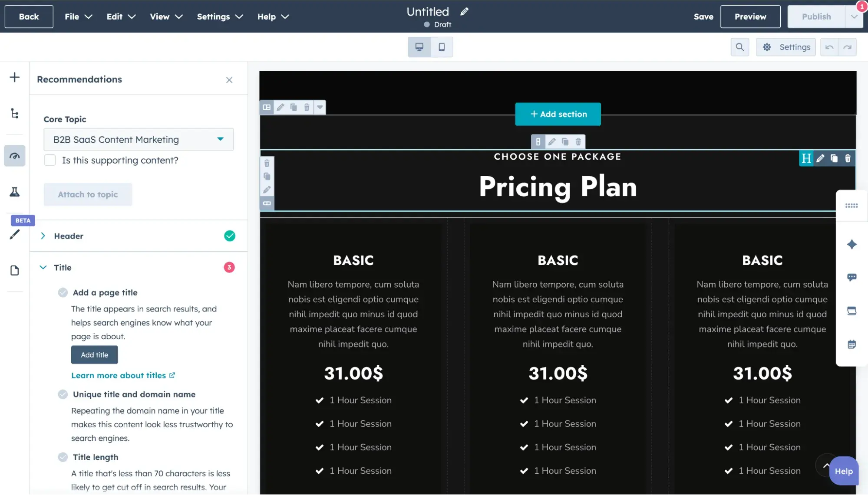Open the AI assistant pen tool marked BETA

[x=14, y=234]
